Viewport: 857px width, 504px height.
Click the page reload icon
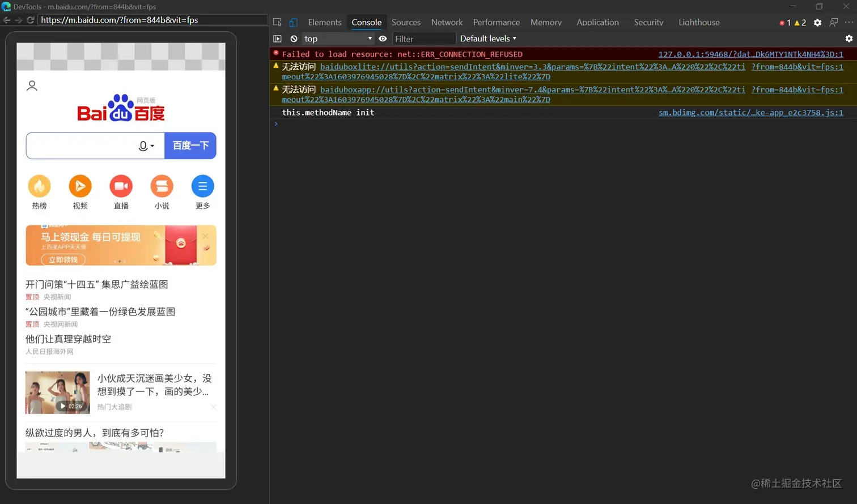(x=31, y=20)
